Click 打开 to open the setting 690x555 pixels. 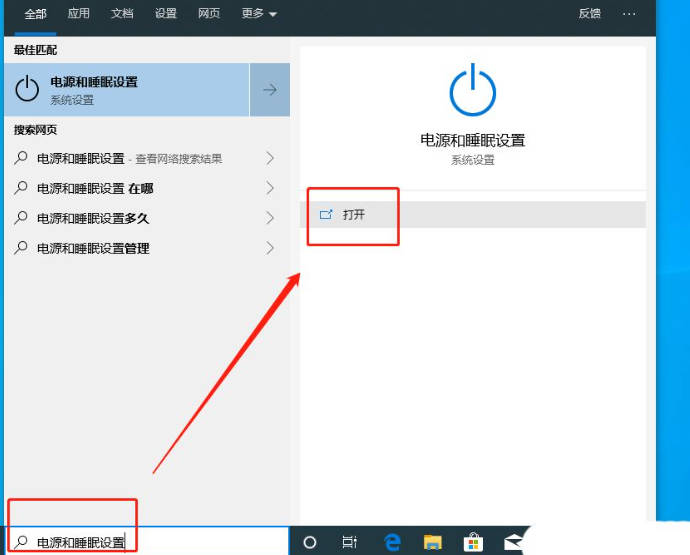click(x=473, y=215)
